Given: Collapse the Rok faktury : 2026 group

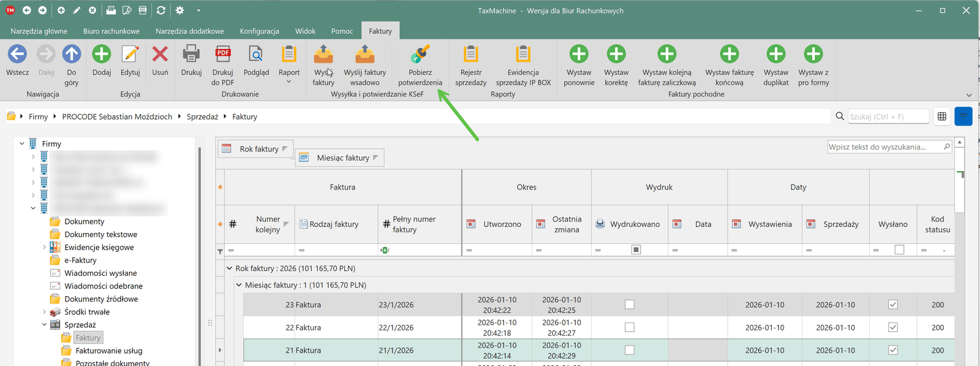Looking at the screenshot, I should (x=230, y=269).
